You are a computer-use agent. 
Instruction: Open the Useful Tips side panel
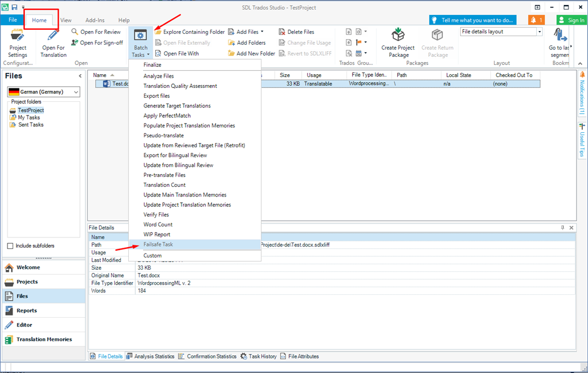(x=582, y=140)
